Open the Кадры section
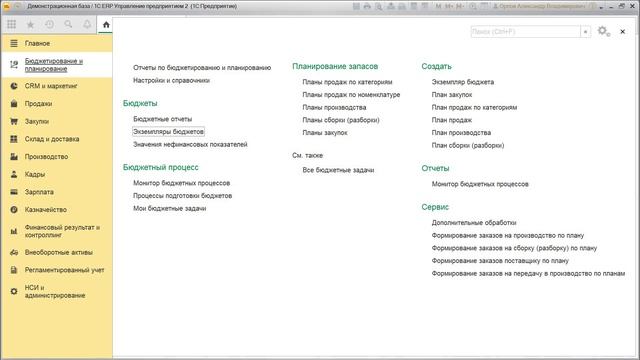 (57, 174)
